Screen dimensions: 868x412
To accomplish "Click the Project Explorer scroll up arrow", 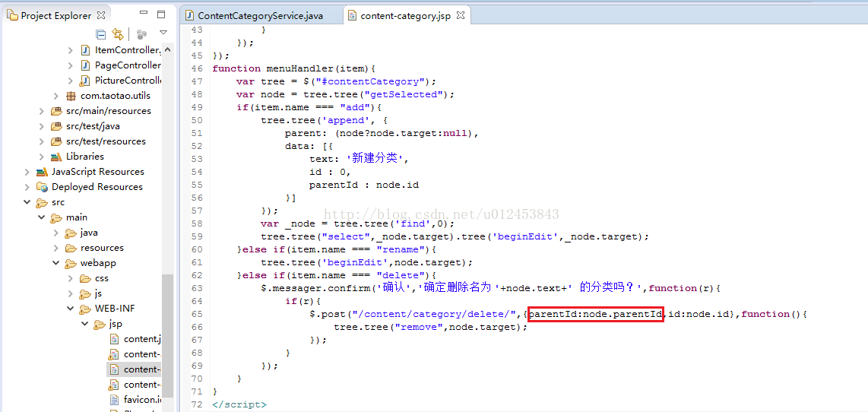I will (x=168, y=49).
